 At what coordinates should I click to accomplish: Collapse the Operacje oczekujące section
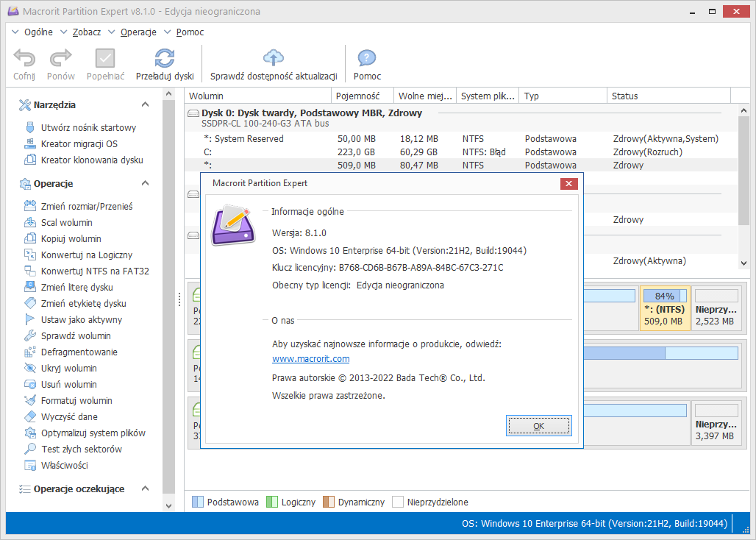(x=145, y=489)
